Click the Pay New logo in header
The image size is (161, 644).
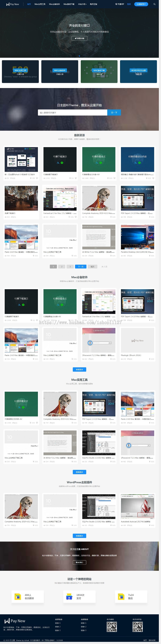click(x=13, y=4)
